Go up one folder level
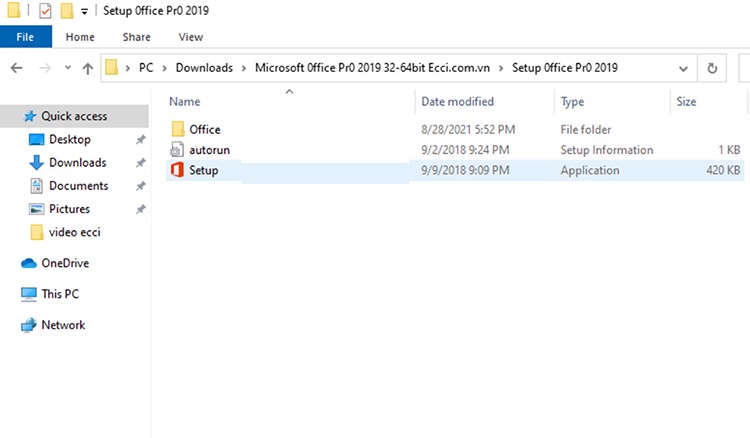 point(88,68)
